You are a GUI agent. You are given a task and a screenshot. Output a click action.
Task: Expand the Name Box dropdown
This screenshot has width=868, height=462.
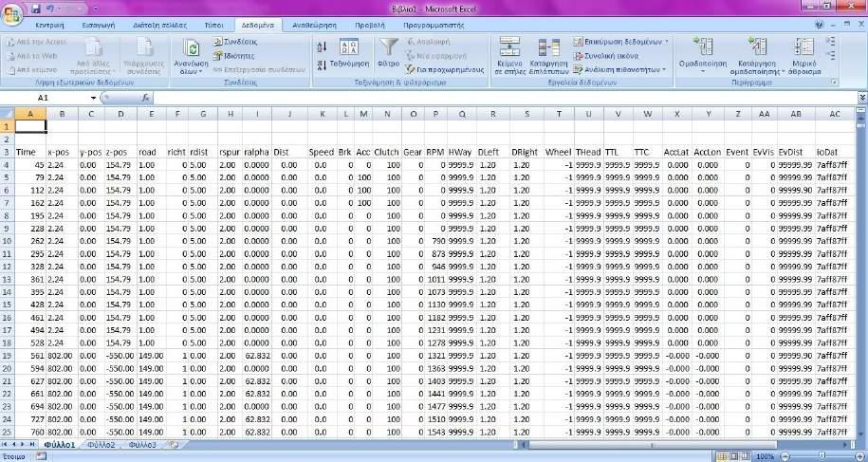point(94,98)
